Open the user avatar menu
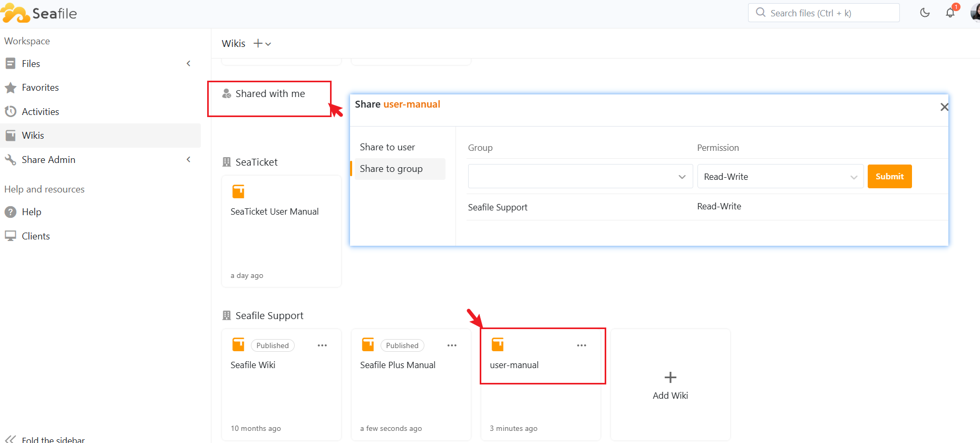The width and height of the screenshot is (980, 443). 975,13
